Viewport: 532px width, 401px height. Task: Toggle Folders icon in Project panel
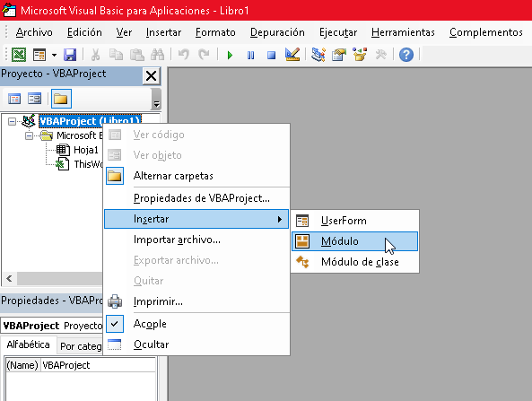[61, 99]
